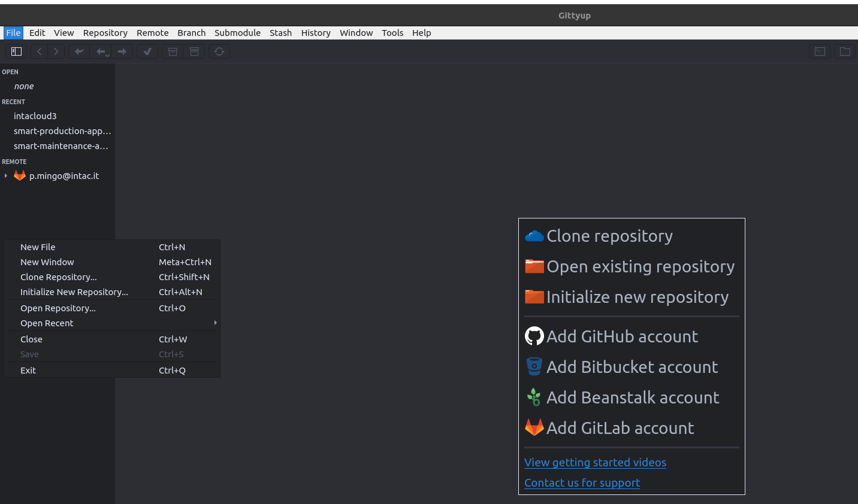Open the Stash menu
This screenshot has width=858, height=504.
point(280,33)
